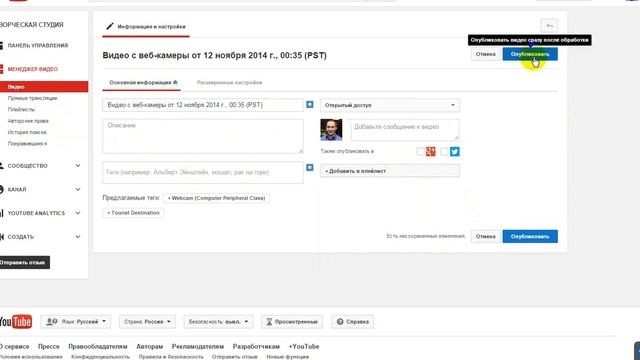Switch to the Основная информация tab
This screenshot has width=640, height=360.
(x=141, y=82)
